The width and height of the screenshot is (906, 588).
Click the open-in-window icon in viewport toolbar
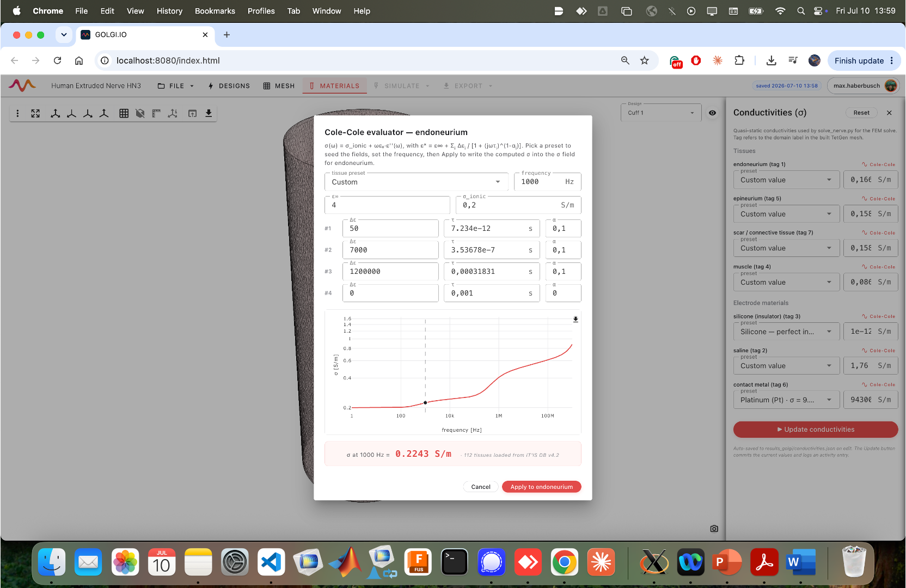(192, 113)
